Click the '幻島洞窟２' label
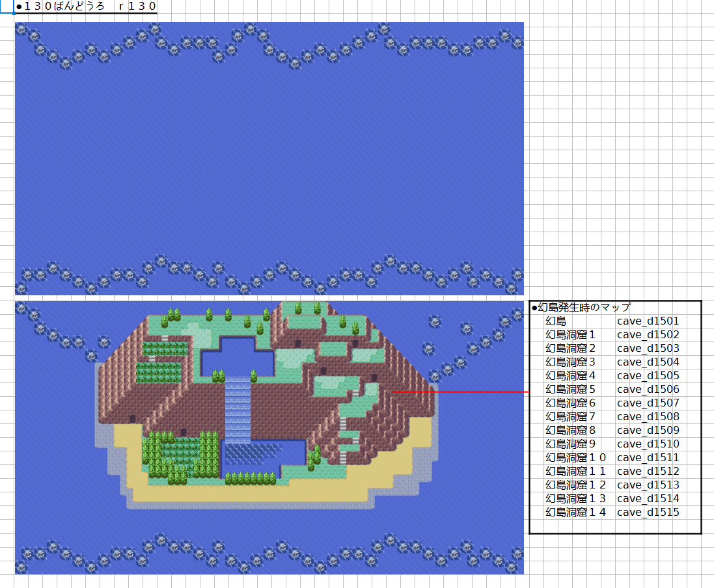 coord(571,348)
